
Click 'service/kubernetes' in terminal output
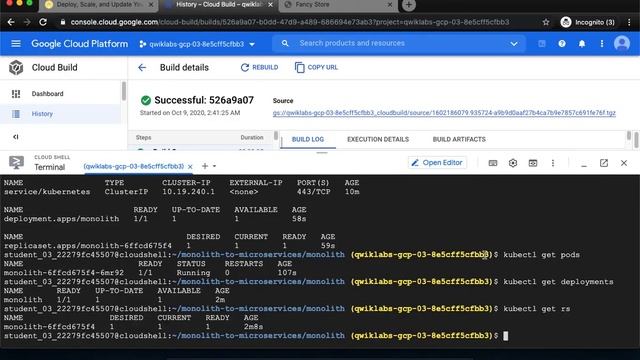click(x=47, y=192)
